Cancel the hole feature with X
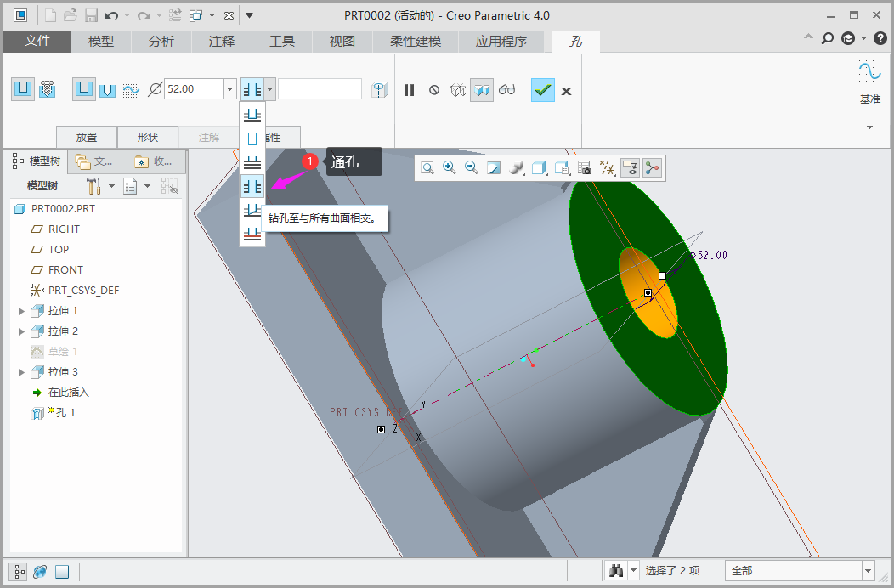This screenshot has width=894, height=588. point(567,91)
